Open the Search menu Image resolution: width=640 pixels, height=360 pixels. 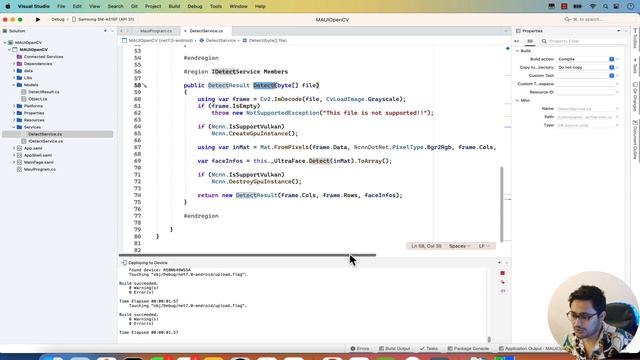click(116, 6)
